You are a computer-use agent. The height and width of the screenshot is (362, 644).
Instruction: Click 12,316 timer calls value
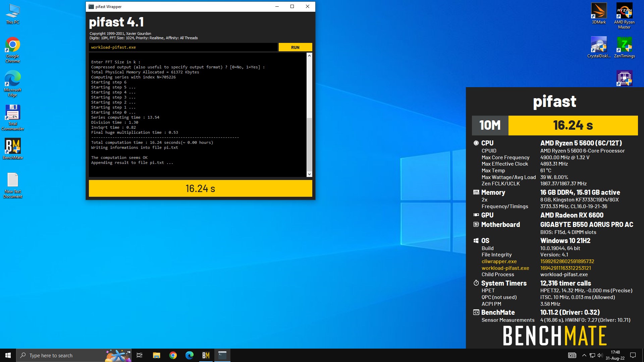point(566,283)
